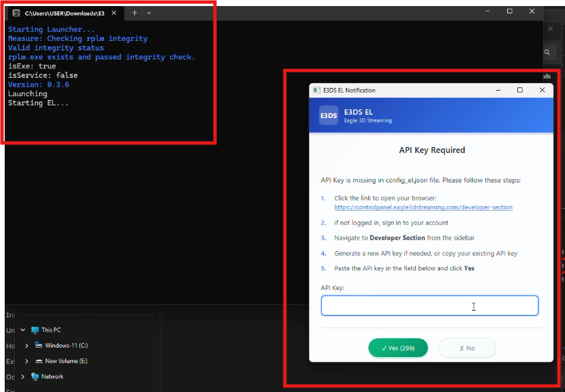
Task: Focus the API Key input field
Action: (429, 305)
